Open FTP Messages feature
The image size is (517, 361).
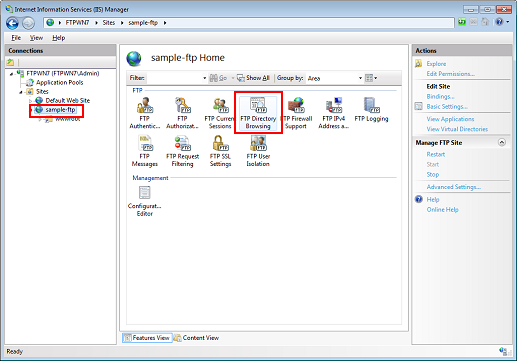[x=145, y=151]
